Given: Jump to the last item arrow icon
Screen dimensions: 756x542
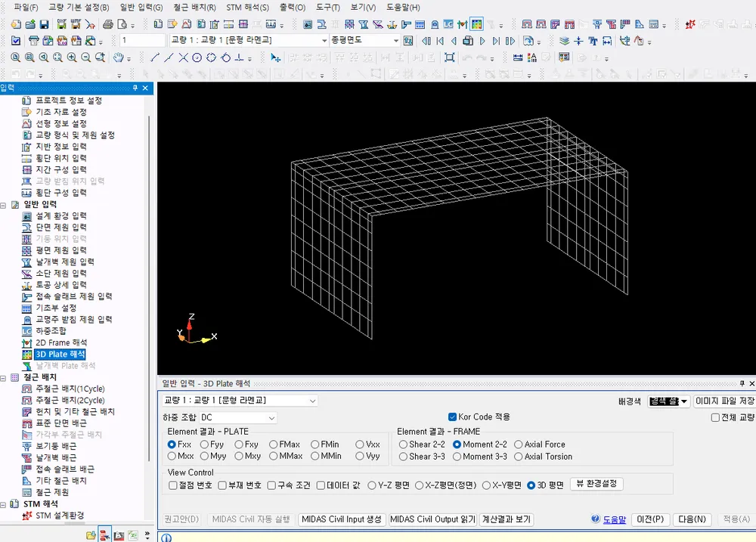Looking at the screenshot, I should (496, 41).
